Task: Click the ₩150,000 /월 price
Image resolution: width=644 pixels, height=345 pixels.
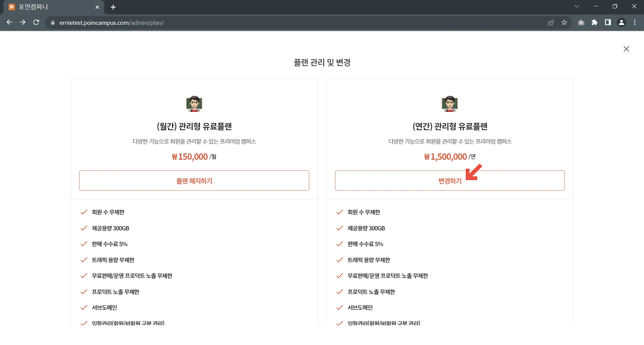Action: [x=194, y=157]
